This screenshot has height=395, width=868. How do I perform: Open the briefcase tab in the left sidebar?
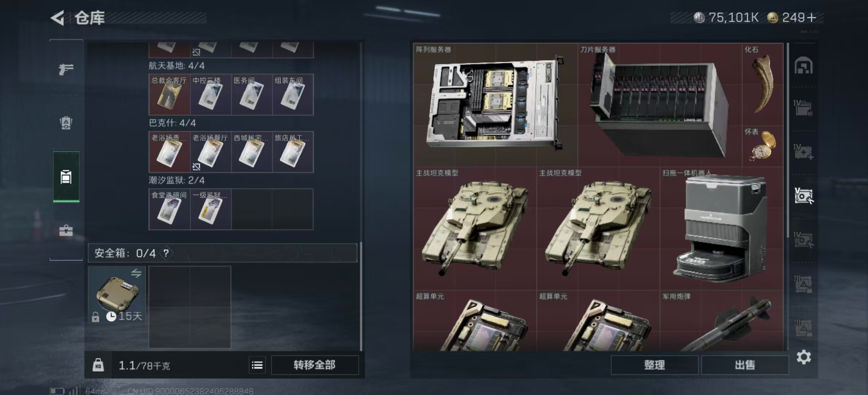pos(66,230)
